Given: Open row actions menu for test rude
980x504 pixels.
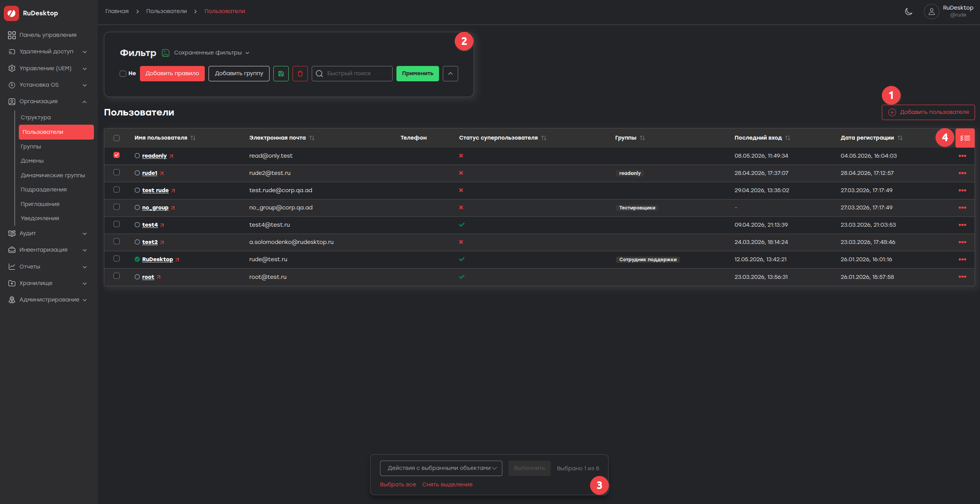Looking at the screenshot, I should point(962,191).
